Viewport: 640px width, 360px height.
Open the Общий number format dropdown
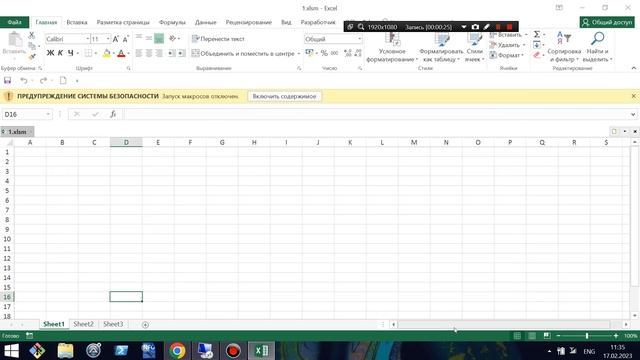[x=359, y=39]
